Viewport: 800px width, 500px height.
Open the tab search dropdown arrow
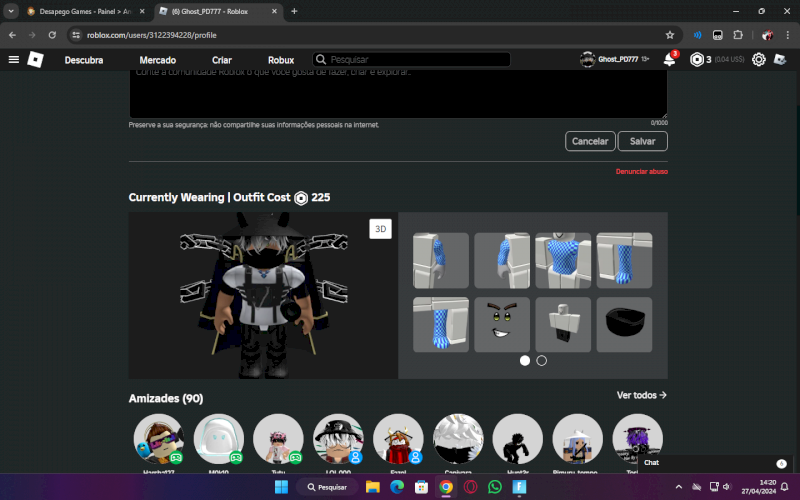pos(11,11)
